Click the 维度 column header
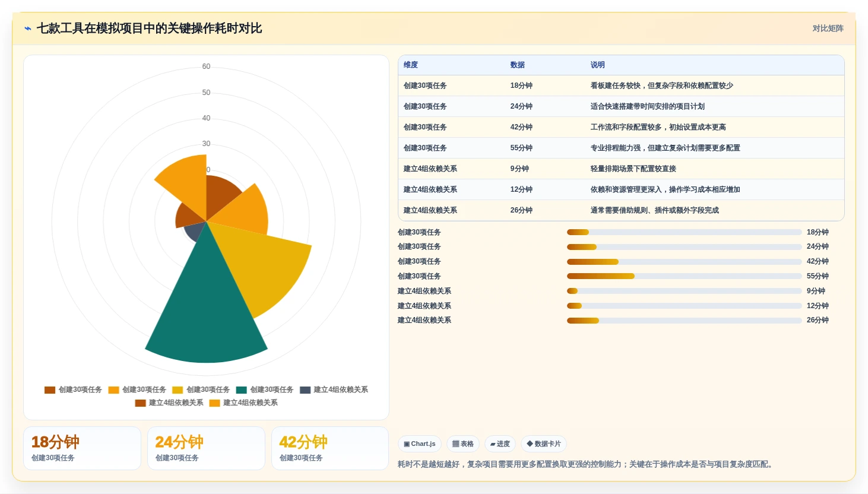This screenshot has width=868, height=494. click(411, 65)
